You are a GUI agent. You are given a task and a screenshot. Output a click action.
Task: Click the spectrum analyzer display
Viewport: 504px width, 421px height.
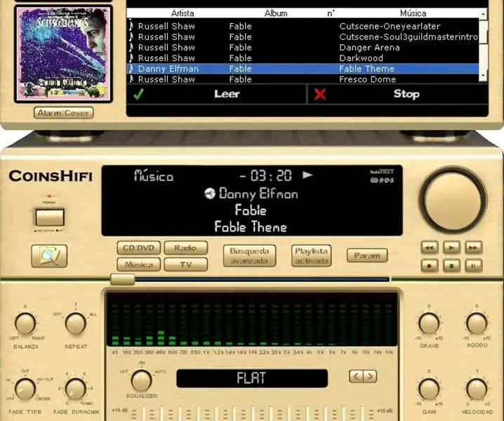point(252,319)
